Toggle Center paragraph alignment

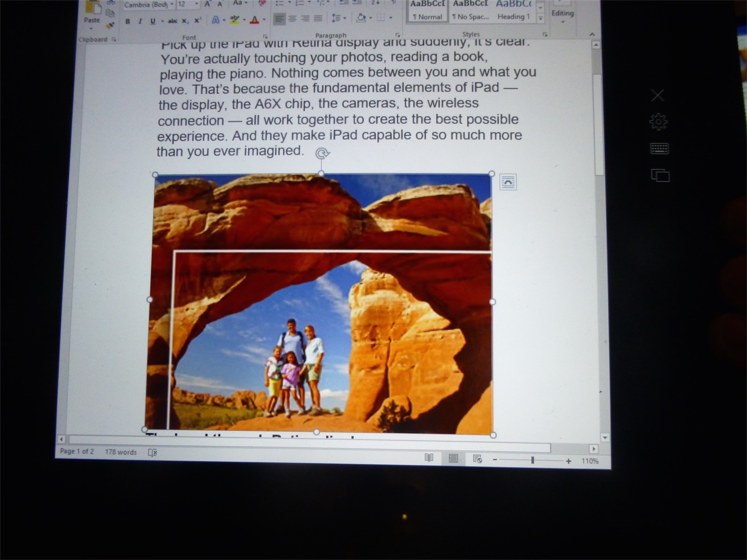tap(292, 19)
